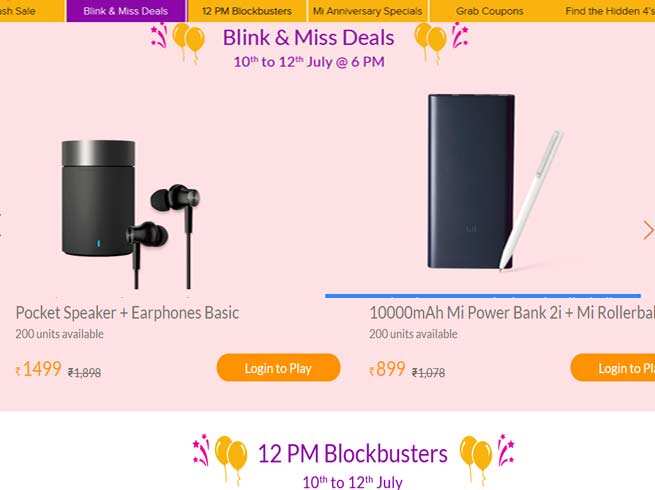Viewport: 655px width, 490px height.
Task: Click balloons icon left of 12 PM Blockbusters heading
Action: [x=231, y=458]
